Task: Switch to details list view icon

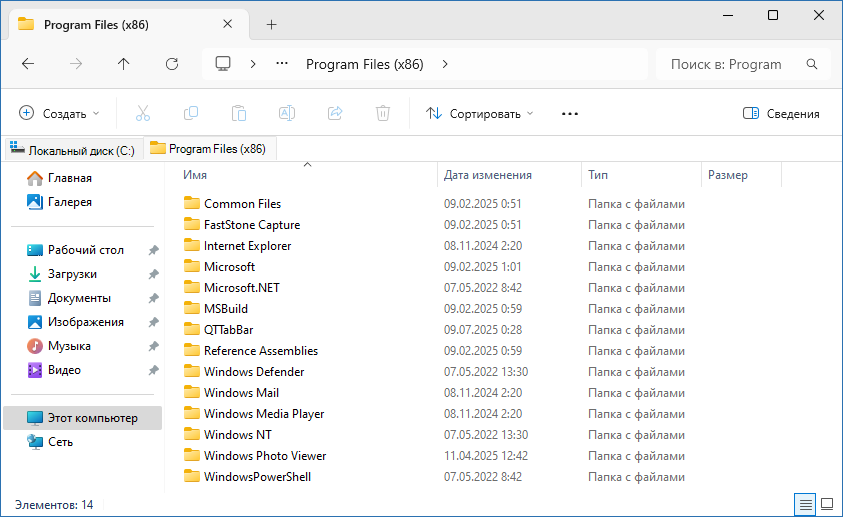Action: (805, 505)
